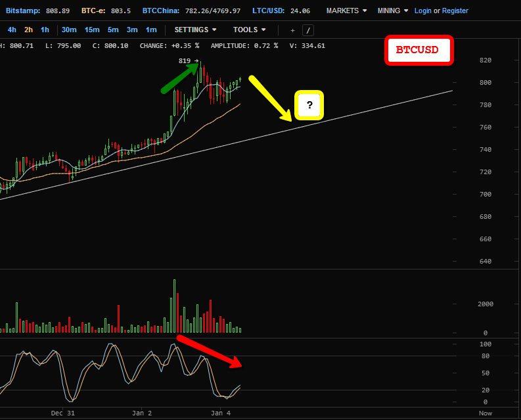
Task: Click the Jan 4 date label
Action: coord(221,413)
